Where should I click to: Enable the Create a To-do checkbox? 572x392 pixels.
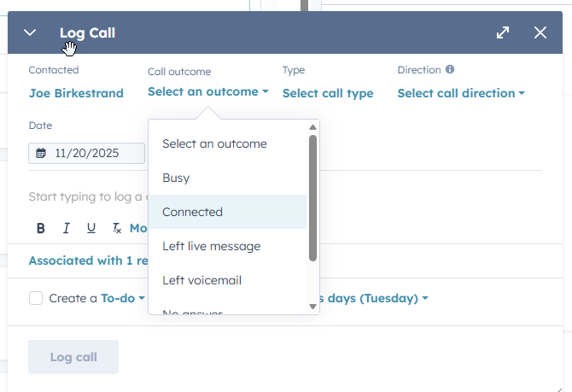36,298
